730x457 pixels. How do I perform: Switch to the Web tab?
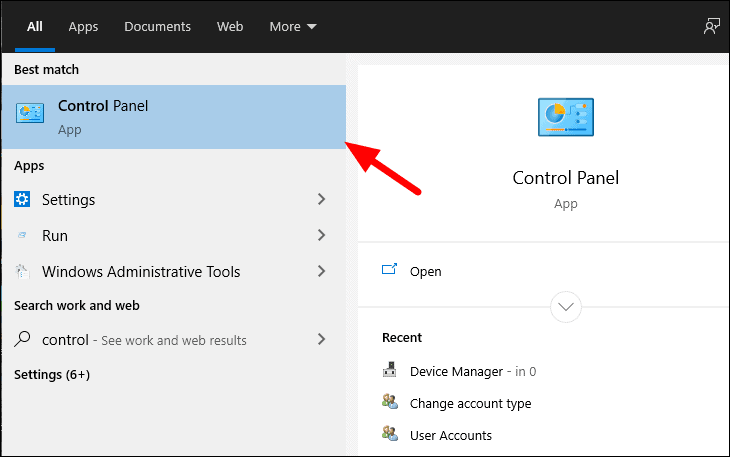point(230,27)
